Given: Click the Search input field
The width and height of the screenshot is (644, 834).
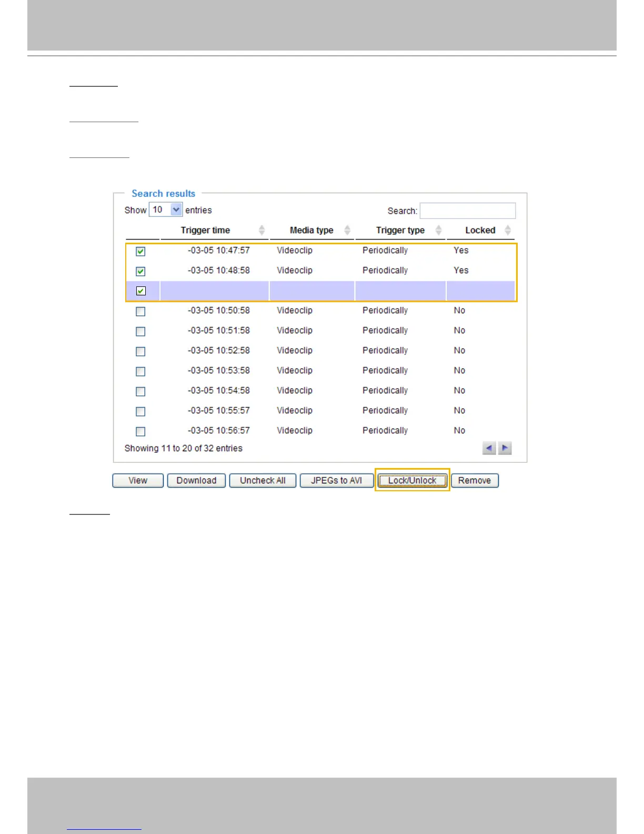Looking at the screenshot, I should tap(468, 211).
